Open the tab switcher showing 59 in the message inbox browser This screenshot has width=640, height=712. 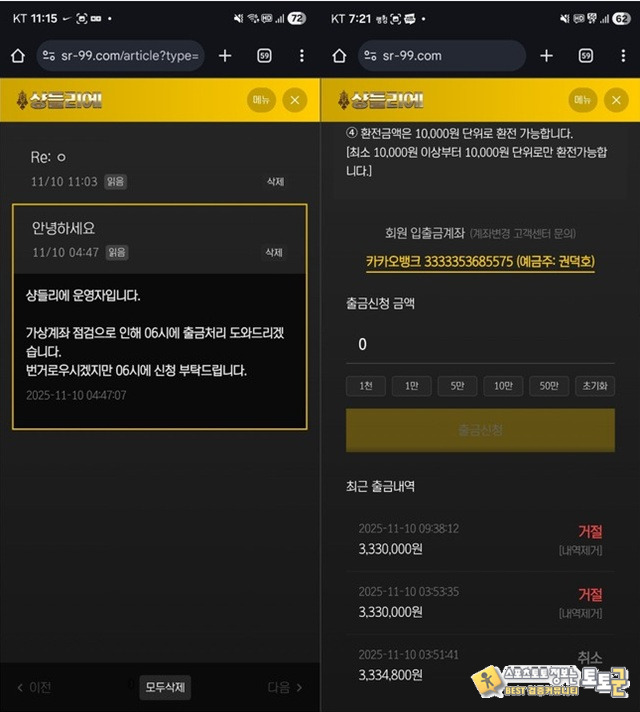(x=264, y=56)
